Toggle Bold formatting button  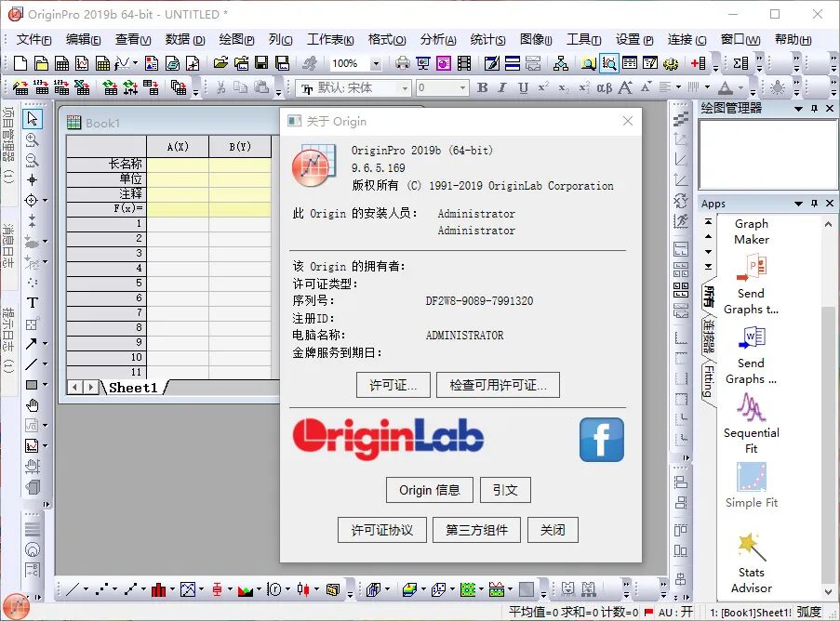click(x=482, y=87)
